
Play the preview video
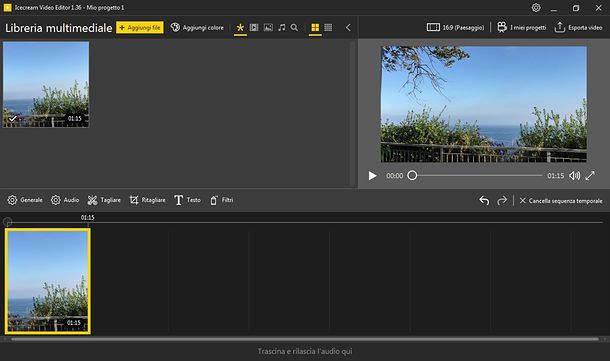(x=372, y=176)
